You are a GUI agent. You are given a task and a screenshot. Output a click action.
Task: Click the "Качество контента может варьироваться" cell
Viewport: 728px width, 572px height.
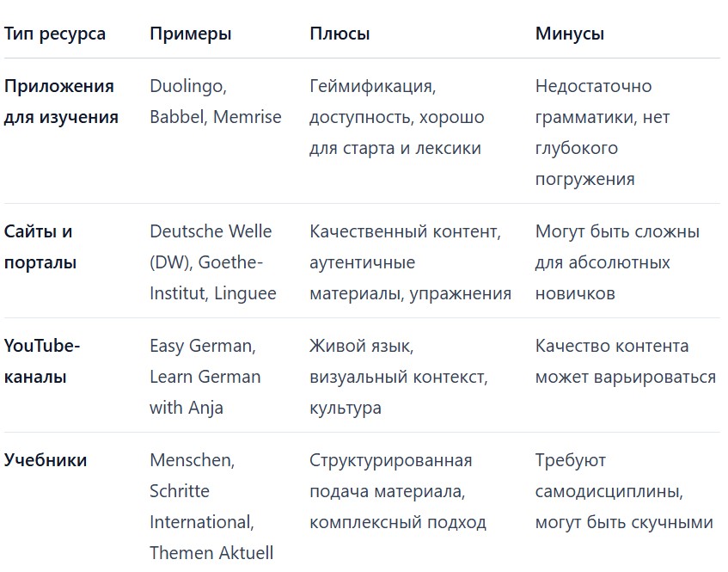coord(625,361)
